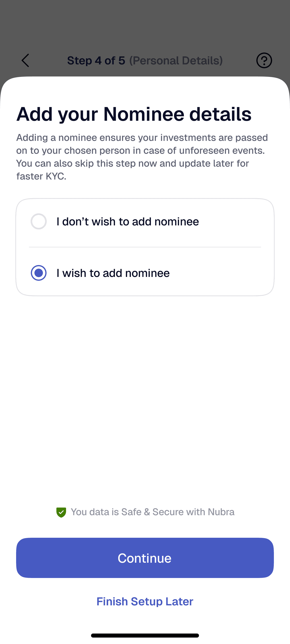The image size is (290, 644).
Task: Tap the "Step 4 of 5" title
Action: [96, 61]
